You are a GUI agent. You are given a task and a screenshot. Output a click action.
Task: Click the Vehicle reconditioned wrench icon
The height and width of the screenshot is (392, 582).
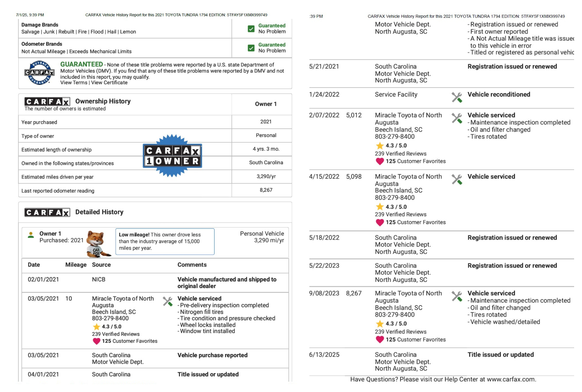[457, 97]
